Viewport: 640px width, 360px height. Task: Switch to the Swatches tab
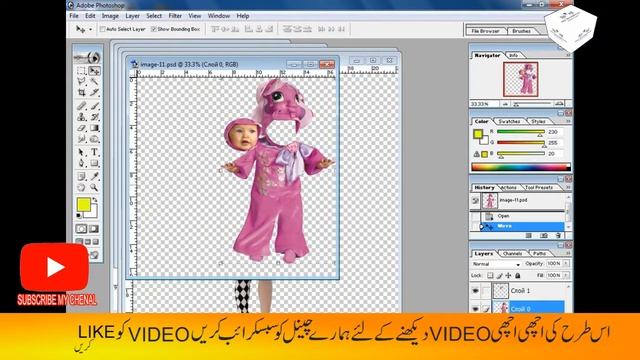point(509,121)
